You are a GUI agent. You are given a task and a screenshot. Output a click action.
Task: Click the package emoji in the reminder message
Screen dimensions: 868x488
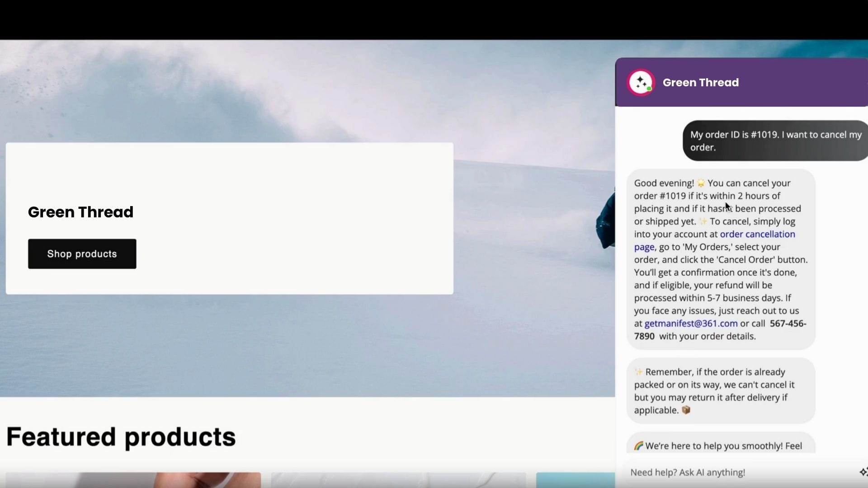tap(686, 410)
